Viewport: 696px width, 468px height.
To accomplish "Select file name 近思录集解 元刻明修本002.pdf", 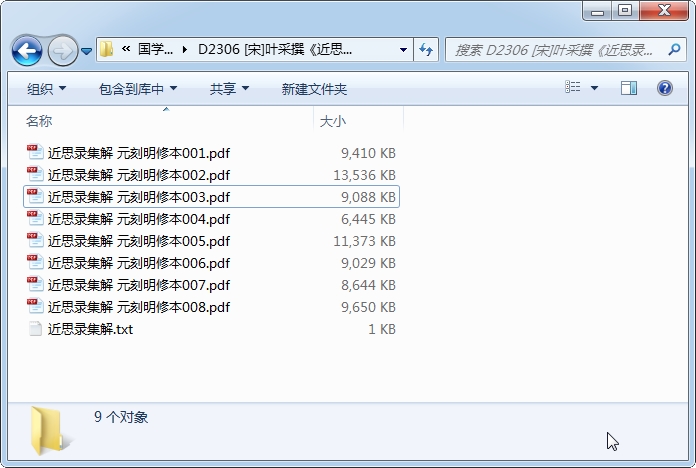I will pyautogui.click(x=139, y=175).
